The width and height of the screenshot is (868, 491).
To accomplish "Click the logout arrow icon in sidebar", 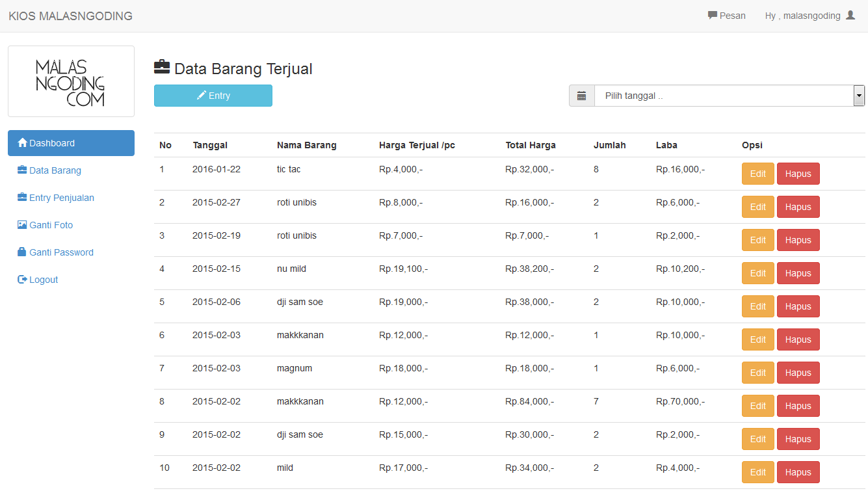I will (x=22, y=280).
